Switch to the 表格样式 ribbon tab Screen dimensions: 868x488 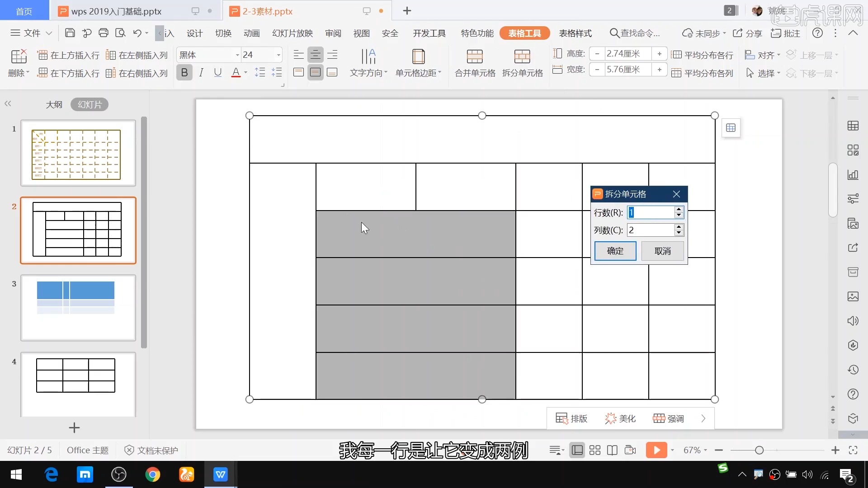[x=575, y=33]
